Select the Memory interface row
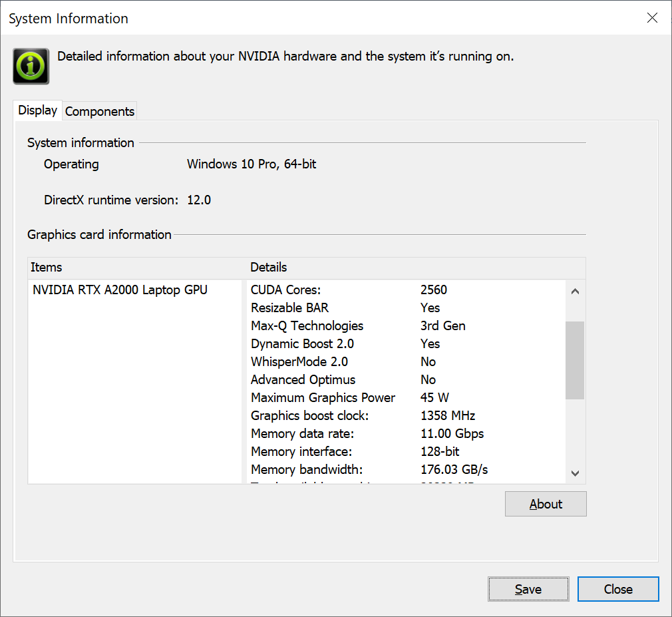The width and height of the screenshot is (672, 617). tap(407, 452)
